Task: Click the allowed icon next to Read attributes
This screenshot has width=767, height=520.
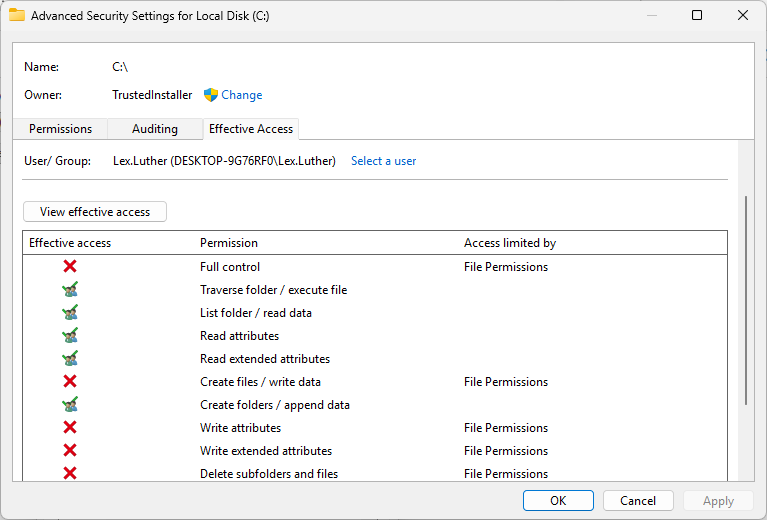Action: (70, 336)
